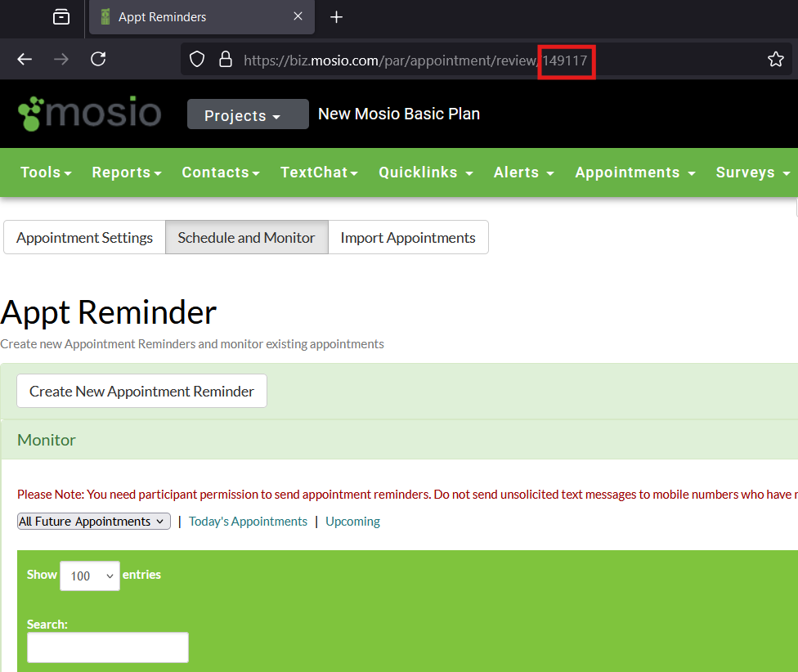Image resolution: width=798 pixels, height=672 pixels.
Task: Open the recent tabs view icon
Action: point(61,17)
